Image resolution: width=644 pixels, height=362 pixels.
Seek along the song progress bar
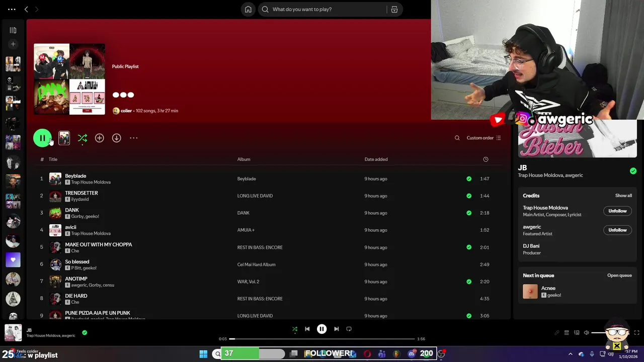click(322, 339)
